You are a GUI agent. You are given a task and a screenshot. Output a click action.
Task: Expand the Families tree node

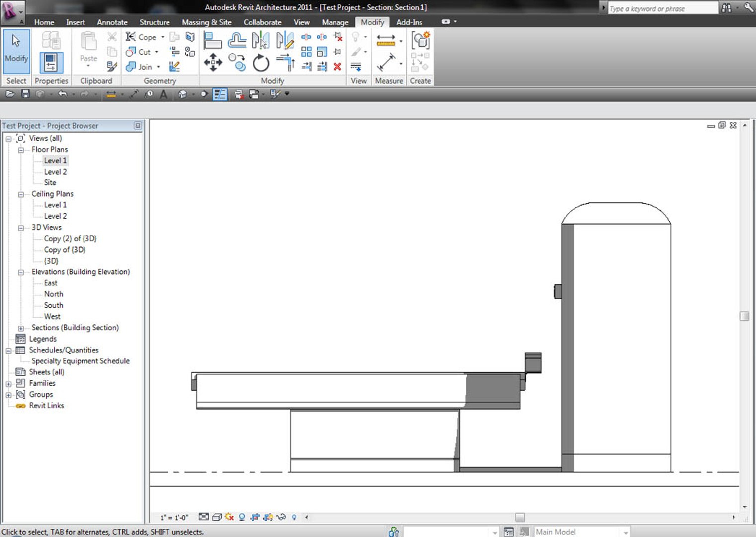click(x=8, y=384)
